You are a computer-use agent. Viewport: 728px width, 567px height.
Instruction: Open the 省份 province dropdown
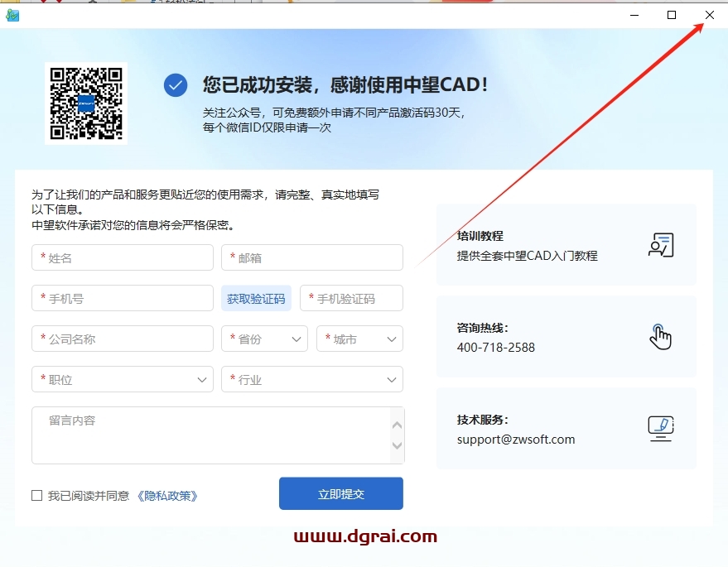265,339
